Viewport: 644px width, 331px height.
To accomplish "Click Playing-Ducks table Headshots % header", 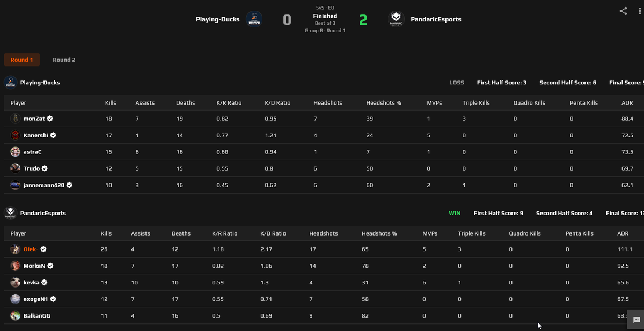I will pos(384,102).
